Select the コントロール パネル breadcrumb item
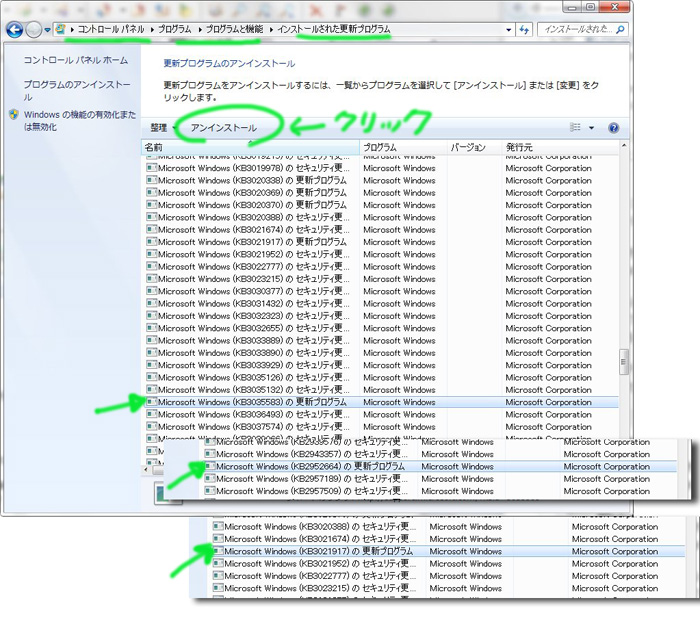The image size is (700, 622). click(x=110, y=30)
